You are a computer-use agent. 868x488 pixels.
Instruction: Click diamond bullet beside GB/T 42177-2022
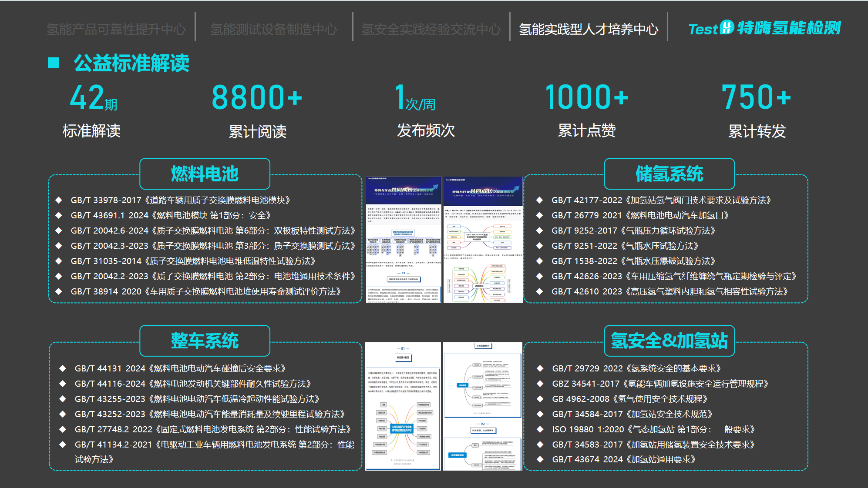(x=539, y=200)
